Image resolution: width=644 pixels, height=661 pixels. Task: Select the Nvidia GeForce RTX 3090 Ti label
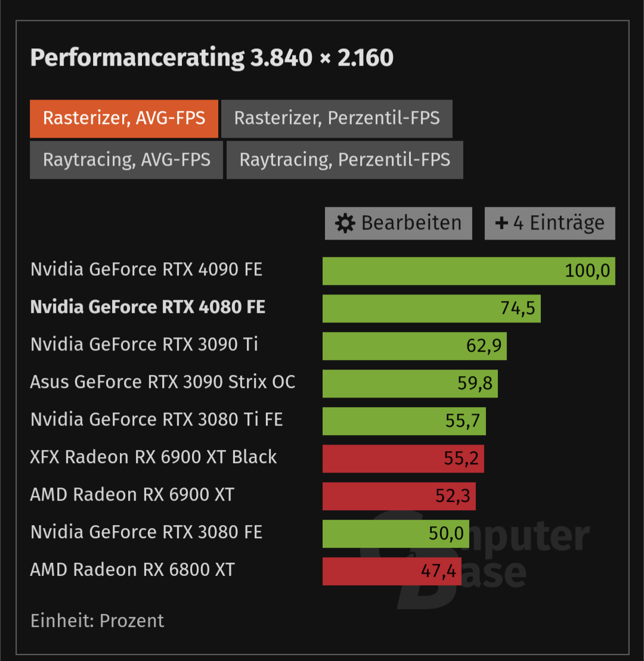click(144, 345)
